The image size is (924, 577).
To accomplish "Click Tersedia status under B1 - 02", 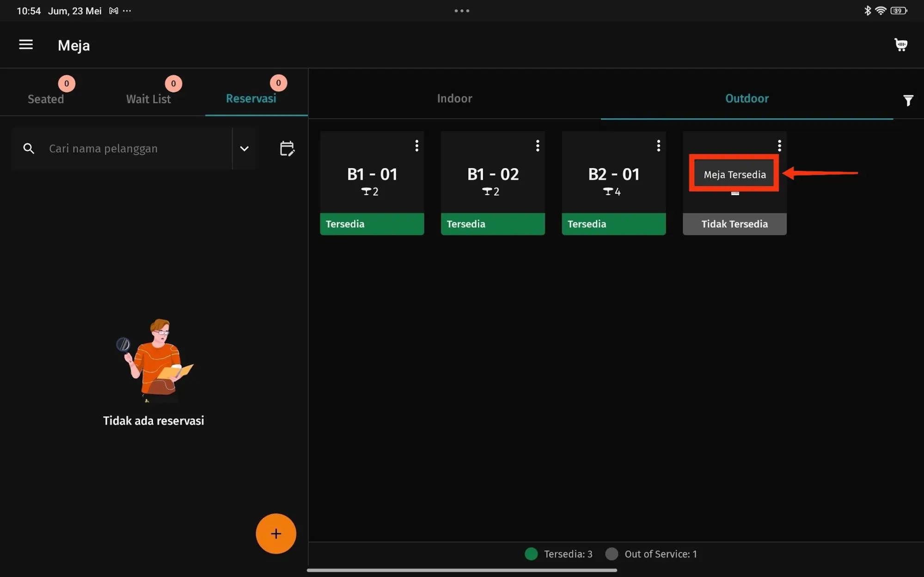I will click(493, 224).
